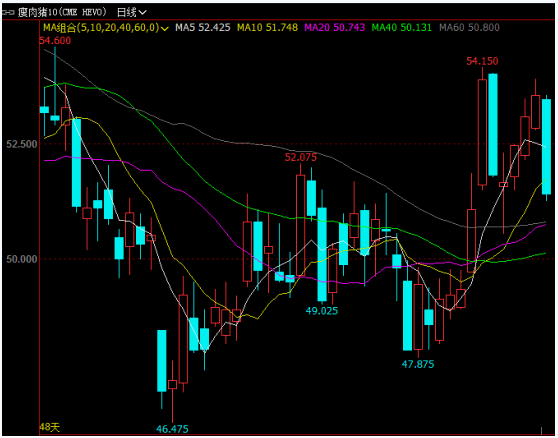Click the 52.500 price axis label

[22, 144]
